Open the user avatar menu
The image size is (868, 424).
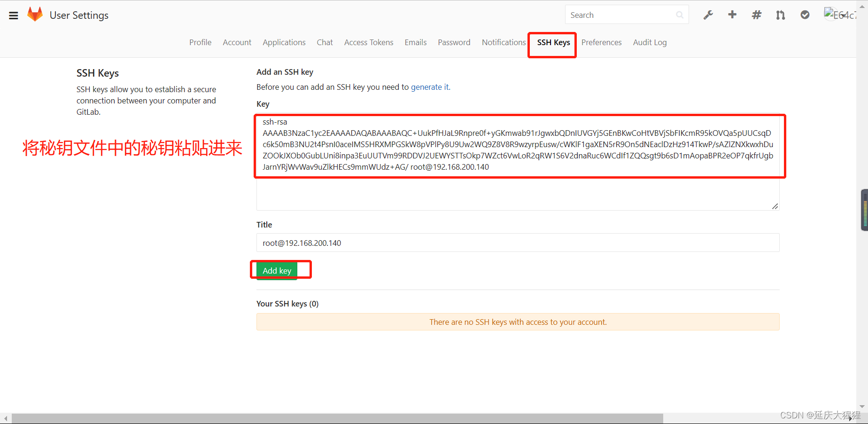[840, 15]
